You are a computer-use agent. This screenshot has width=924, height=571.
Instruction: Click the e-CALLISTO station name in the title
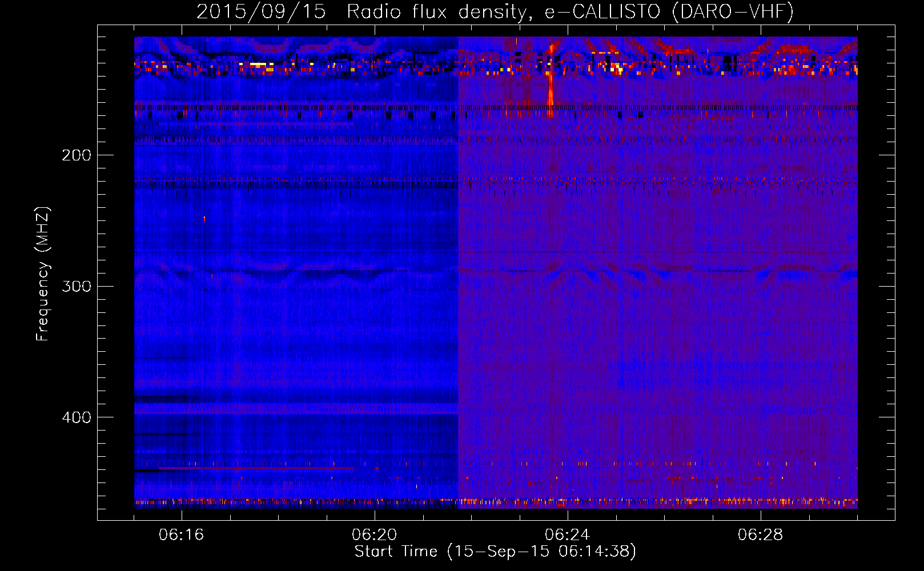pos(604,11)
